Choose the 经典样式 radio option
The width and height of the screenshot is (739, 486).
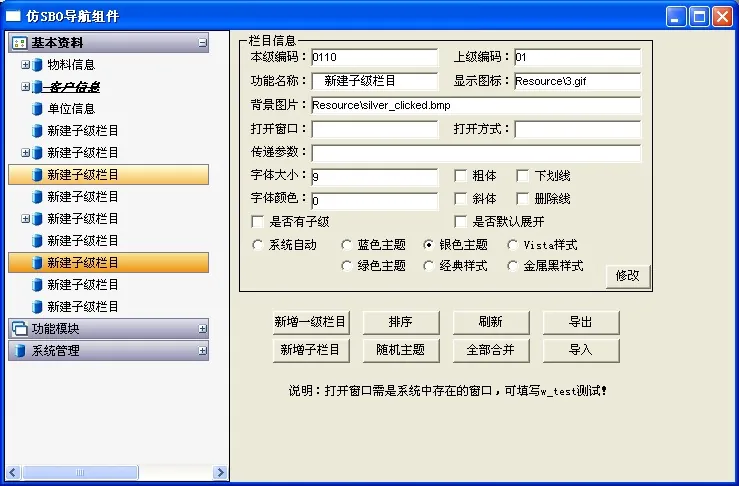[x=428, y=266]
